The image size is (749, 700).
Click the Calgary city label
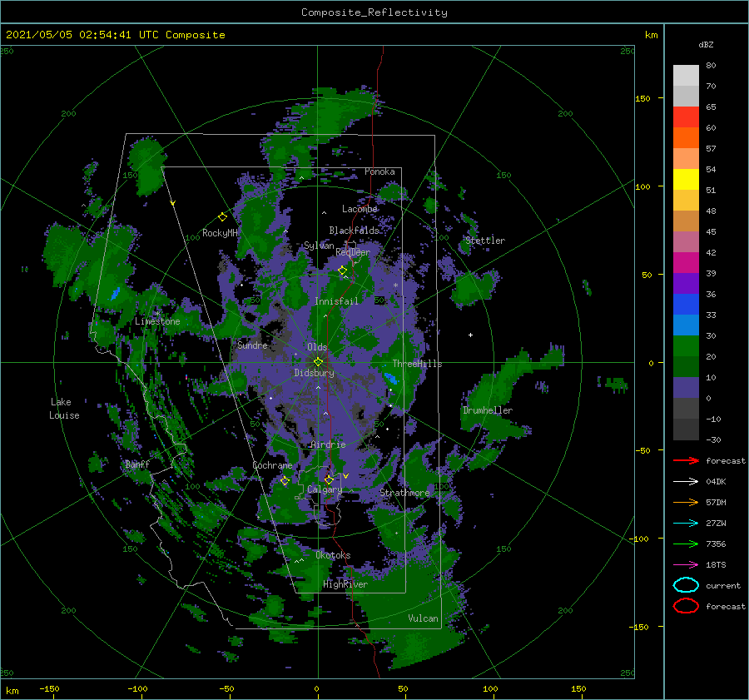pos(325,489)
